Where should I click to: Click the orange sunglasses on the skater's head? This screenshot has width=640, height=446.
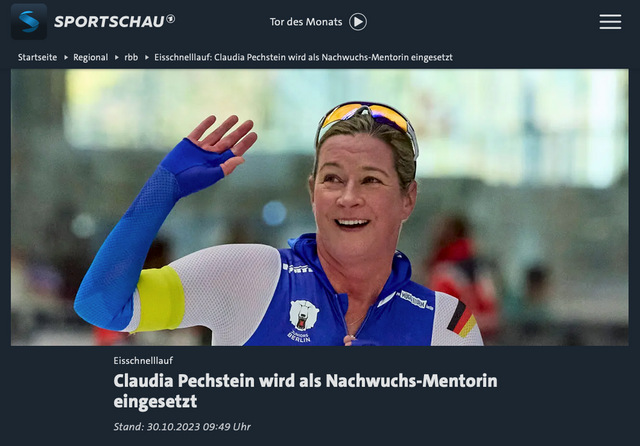pyautogui.click(x=367, y=120)
